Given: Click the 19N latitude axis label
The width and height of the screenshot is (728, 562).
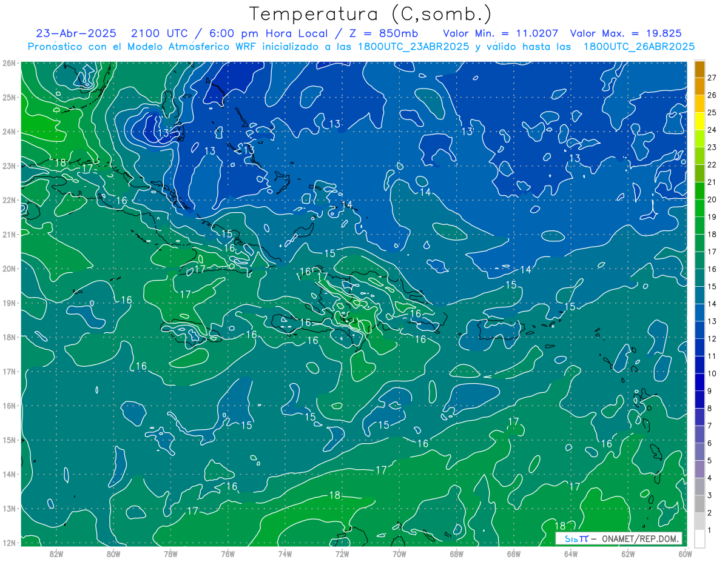Looking at the screenshot, I should pos(8,303).
